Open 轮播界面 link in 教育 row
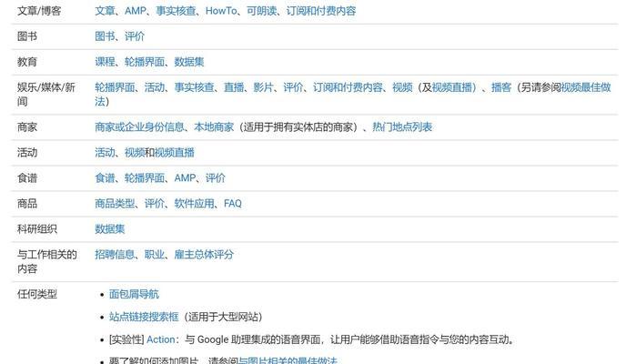 [145, 62]
